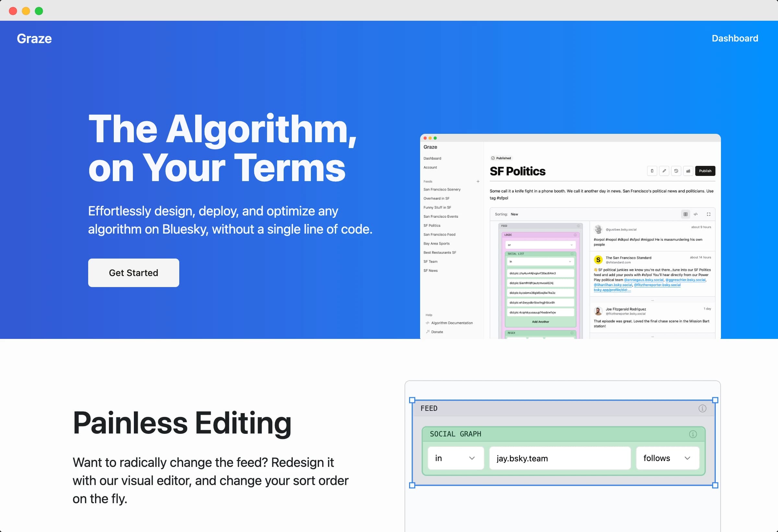Click the Get Started button
The width and height of the screenshot is (778, 532).
click(x=134, y=272)
